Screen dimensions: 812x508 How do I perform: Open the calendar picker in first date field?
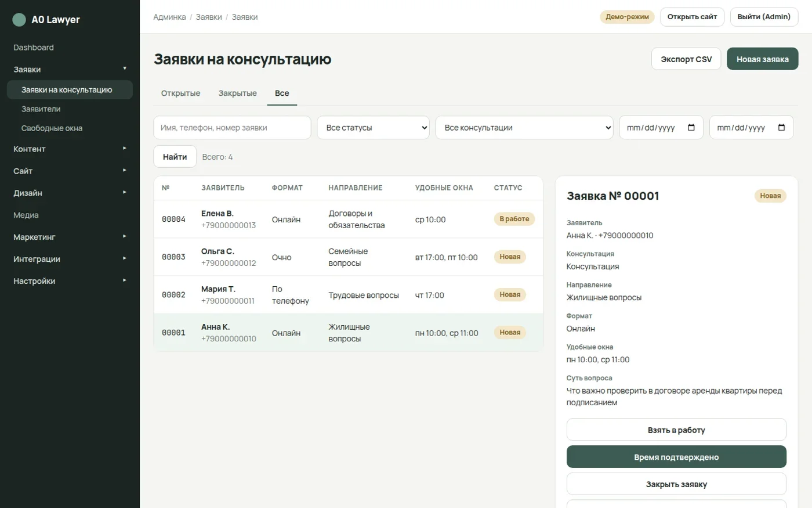point(691,128)
